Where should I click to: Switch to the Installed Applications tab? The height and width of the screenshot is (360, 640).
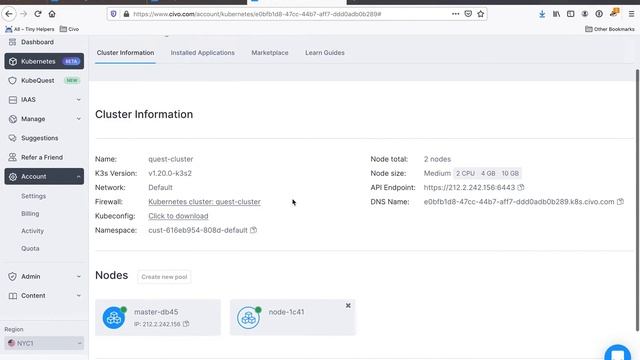(x=202, y=53)
